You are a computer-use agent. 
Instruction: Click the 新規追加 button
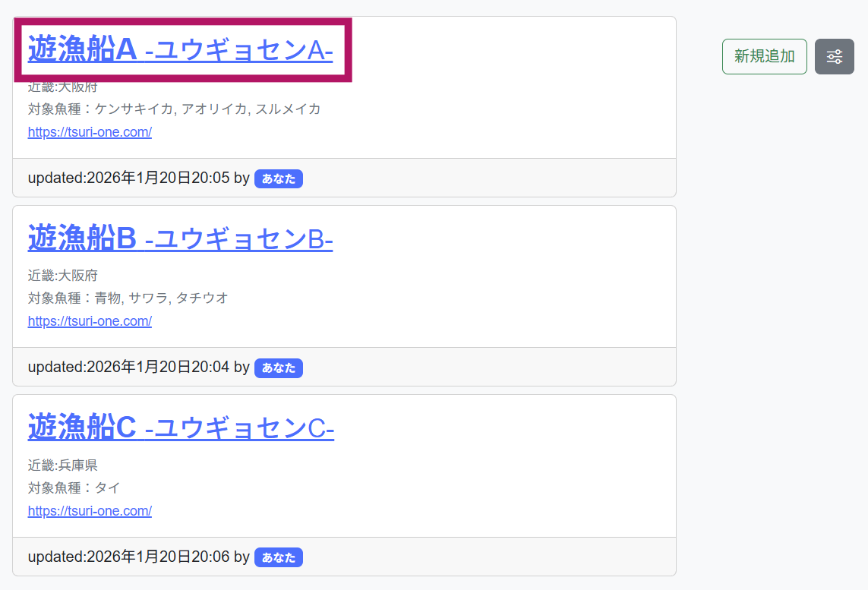click(x=764, y=56)
